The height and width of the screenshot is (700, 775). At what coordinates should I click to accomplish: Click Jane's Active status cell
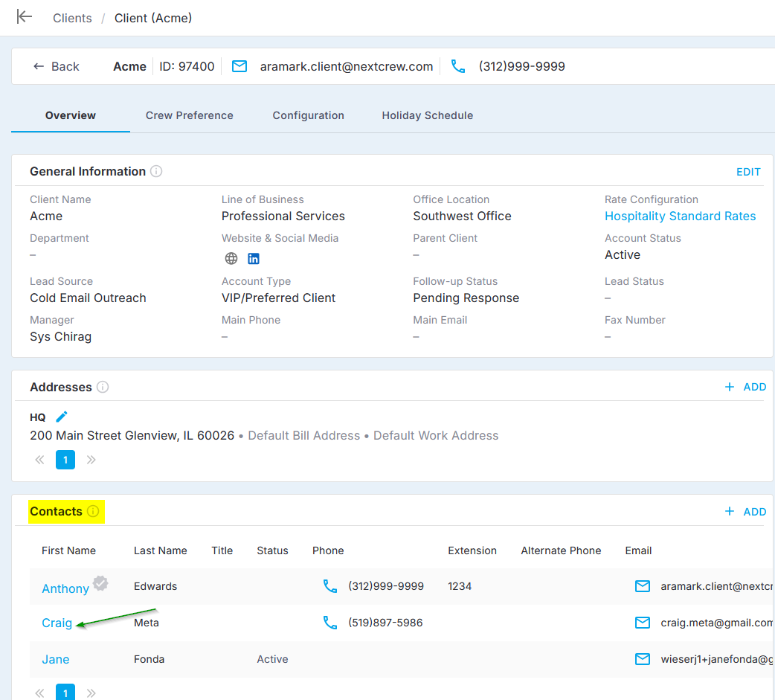tap(272, 660)
